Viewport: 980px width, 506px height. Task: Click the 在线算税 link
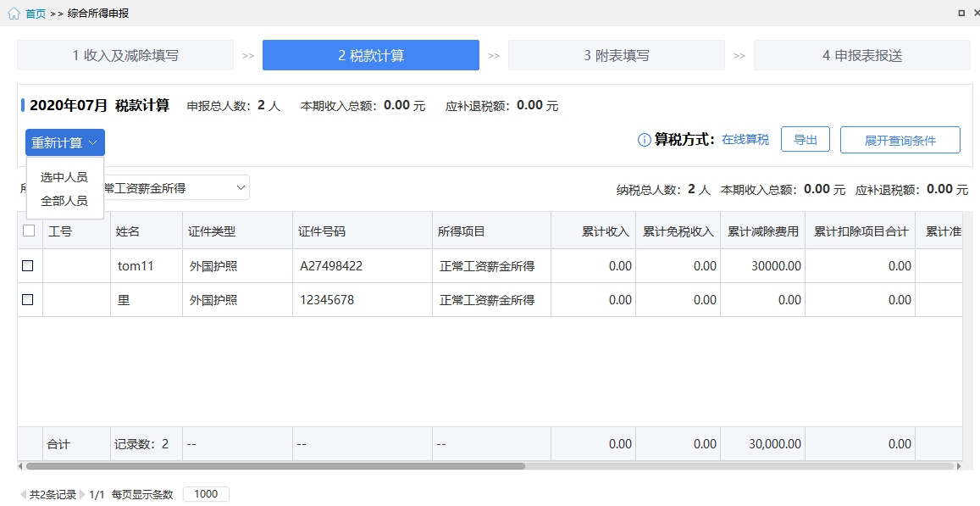tap(745, 140)
